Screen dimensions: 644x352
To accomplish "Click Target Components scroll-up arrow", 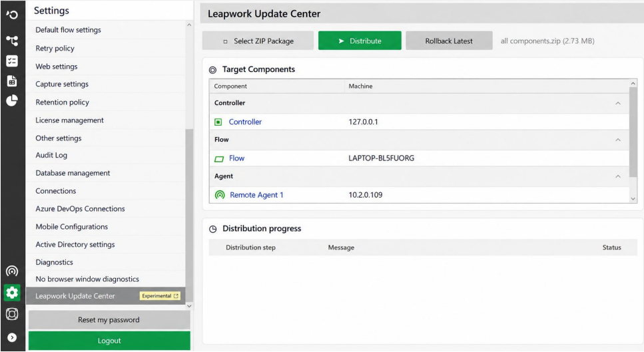I will pyautogui.click(x=633, y=83).
